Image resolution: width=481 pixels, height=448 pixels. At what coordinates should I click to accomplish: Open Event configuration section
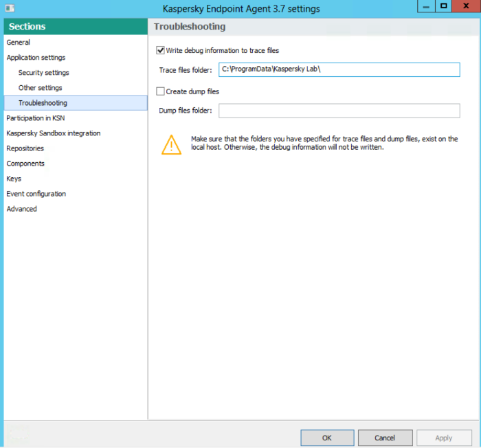pyautogui.click(x=36, y=194)
